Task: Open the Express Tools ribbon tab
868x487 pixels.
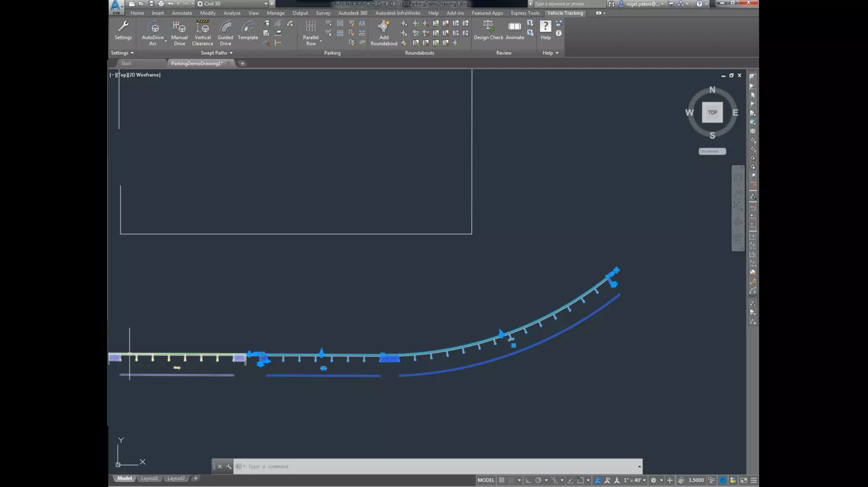Action: tap(525, 13)
